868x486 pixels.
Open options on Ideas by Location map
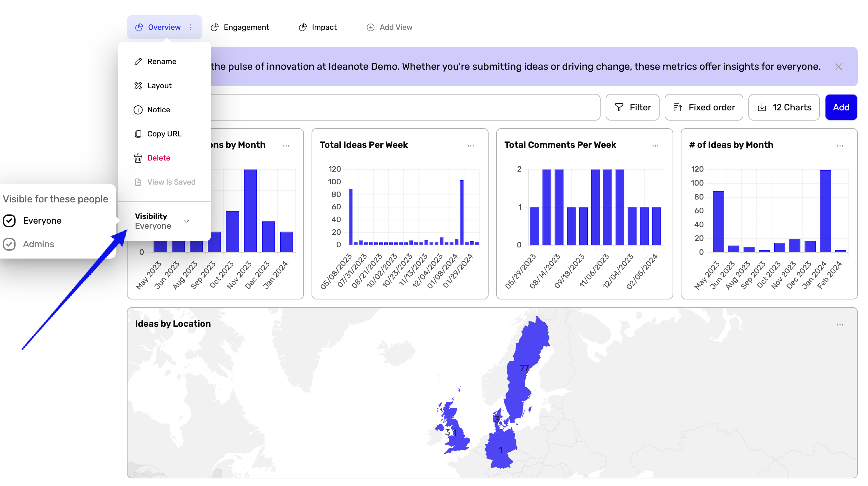pos(840,325)
